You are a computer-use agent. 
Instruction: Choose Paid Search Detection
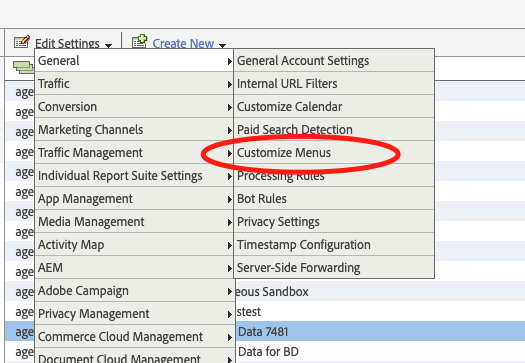(x=334, y=130)
